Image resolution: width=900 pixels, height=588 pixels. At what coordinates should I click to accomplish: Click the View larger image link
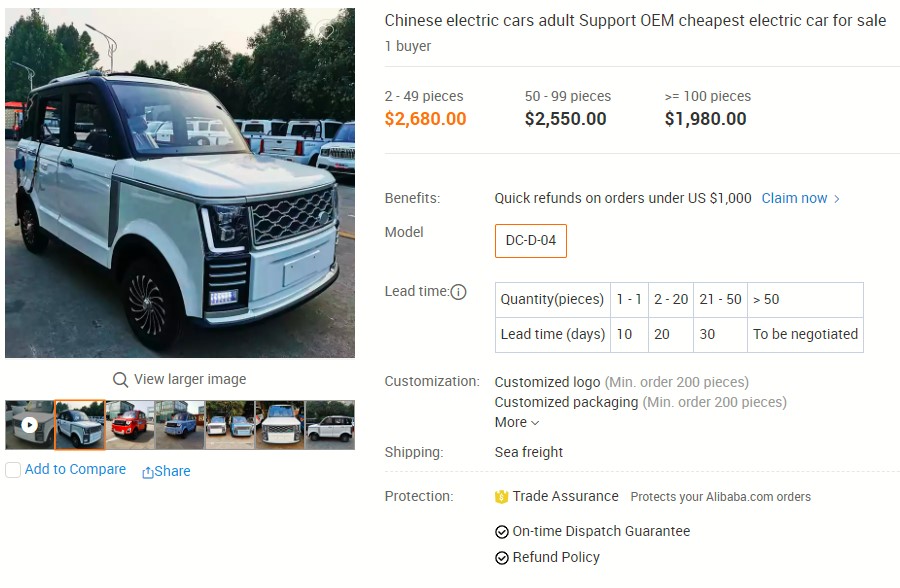[x=190, y=379]
